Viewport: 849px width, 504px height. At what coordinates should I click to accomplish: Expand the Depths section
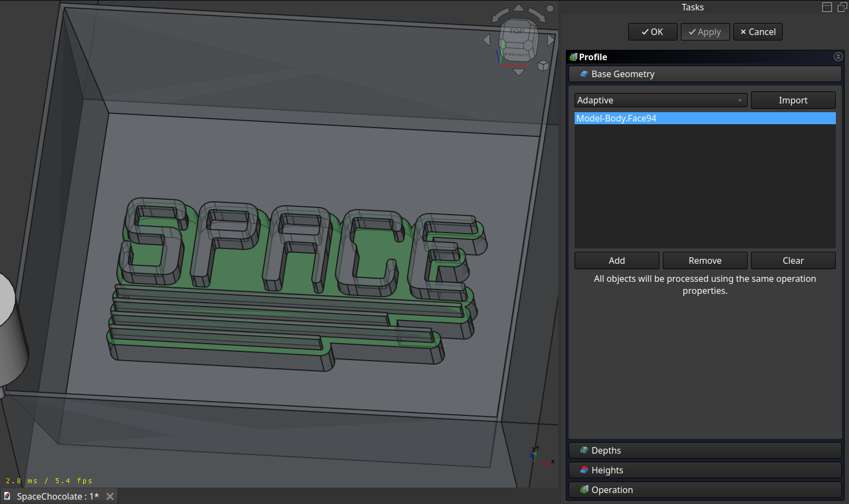click(x=705, y=450)
